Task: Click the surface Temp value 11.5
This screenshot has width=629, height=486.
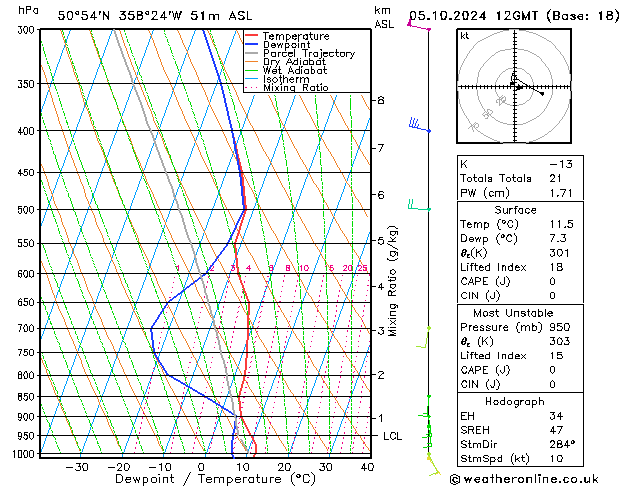Action: 562,224
